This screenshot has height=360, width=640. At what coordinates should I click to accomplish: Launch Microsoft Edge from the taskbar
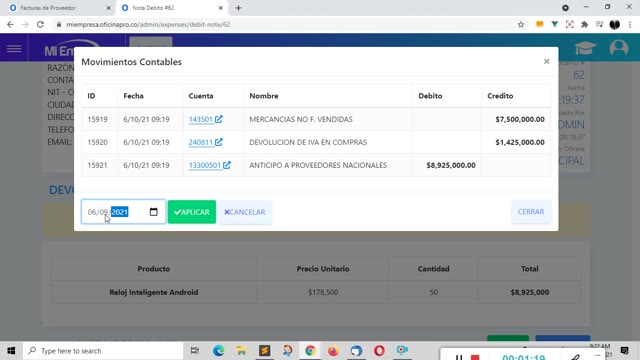tap(218, 351)
